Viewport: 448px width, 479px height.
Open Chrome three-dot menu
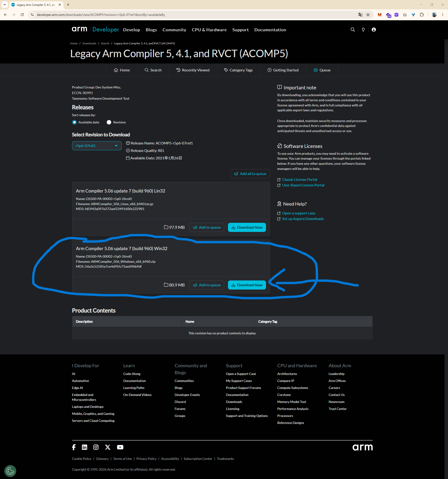point(443,15)
